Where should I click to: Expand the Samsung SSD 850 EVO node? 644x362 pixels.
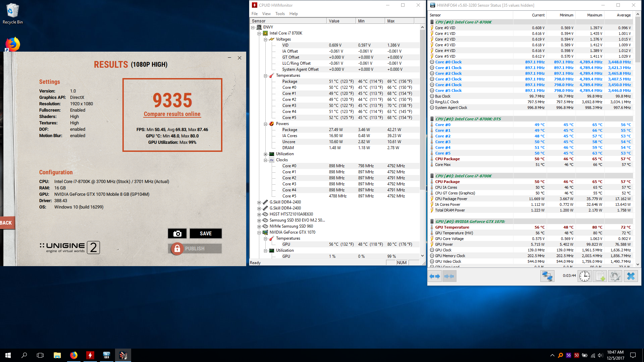click(x=259, y=220)
